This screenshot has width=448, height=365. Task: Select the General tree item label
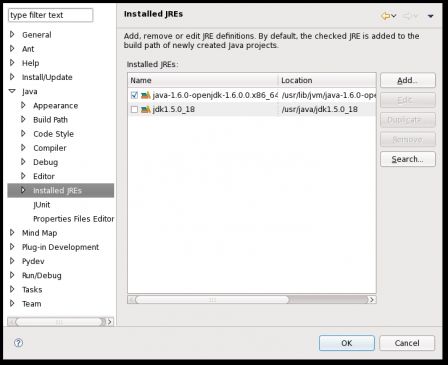tap(37, 35)
